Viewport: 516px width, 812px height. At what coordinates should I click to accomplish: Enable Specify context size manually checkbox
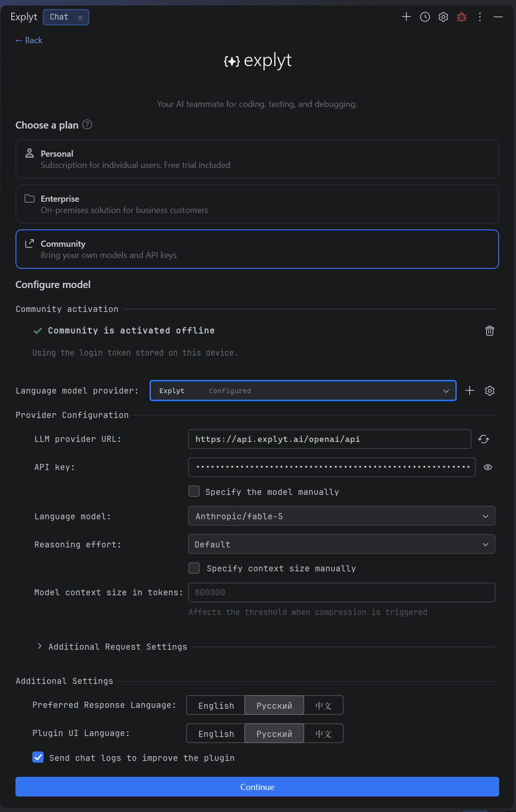[194, 568]
